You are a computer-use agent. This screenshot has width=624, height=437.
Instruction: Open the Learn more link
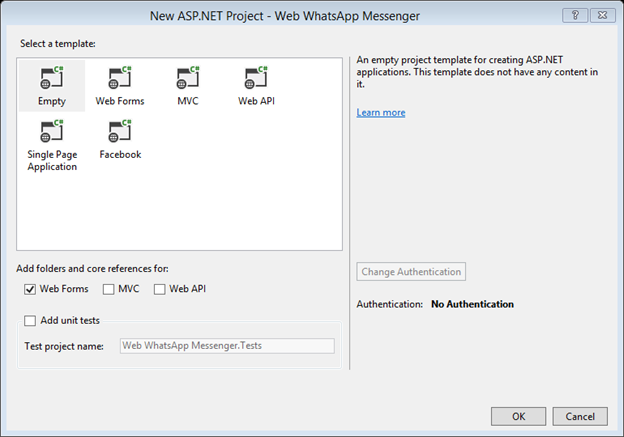381,113
